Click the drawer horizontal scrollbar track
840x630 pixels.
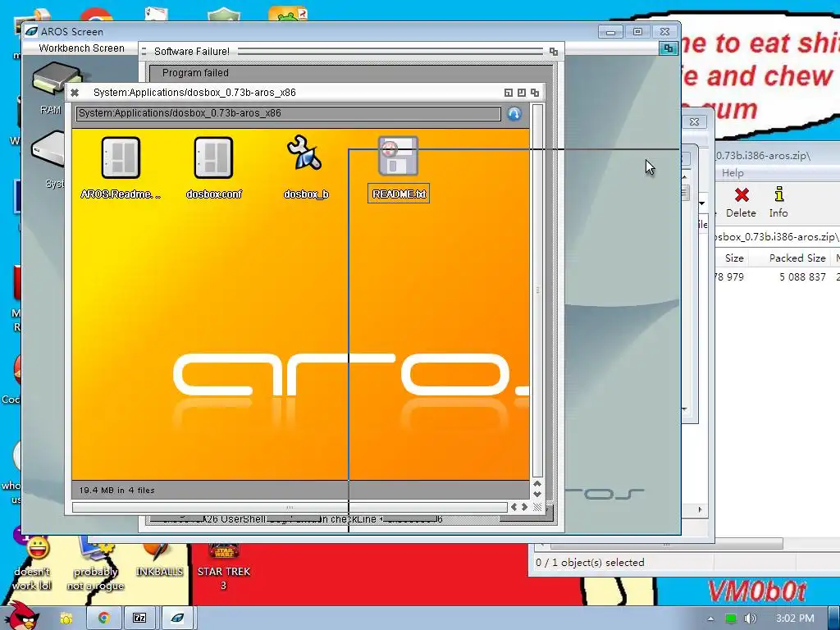290,507
